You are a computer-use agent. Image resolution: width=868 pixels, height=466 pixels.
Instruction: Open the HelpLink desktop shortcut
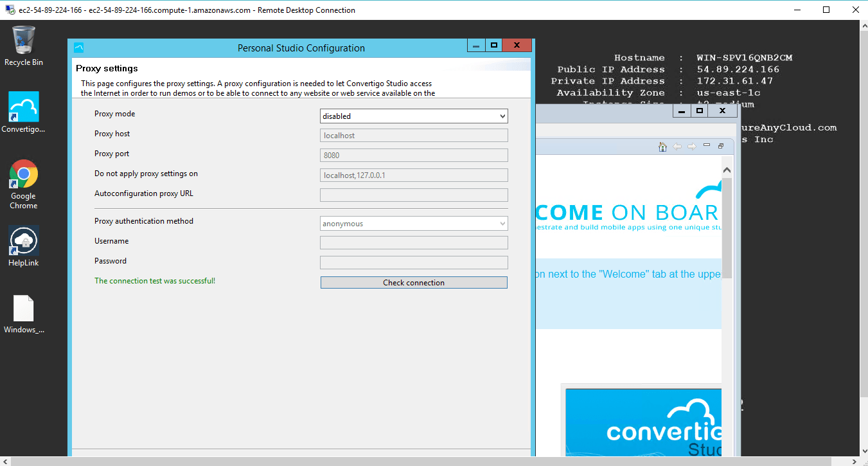click(24, 241)
